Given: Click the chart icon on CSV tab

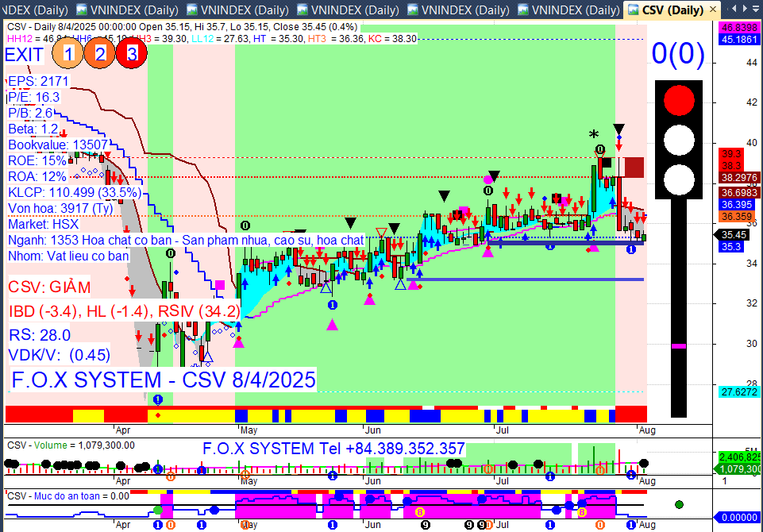Looking at the screenshot, I should [x=633, y=10].
